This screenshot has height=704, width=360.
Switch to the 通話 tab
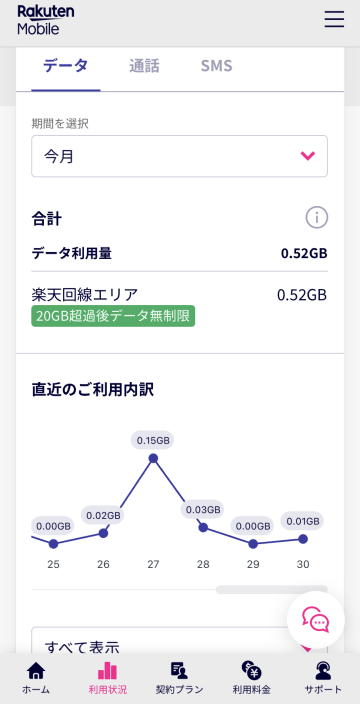coord(144,67)
